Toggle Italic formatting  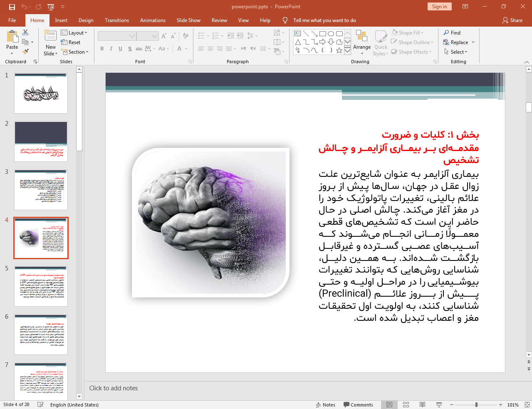(111, 49)
